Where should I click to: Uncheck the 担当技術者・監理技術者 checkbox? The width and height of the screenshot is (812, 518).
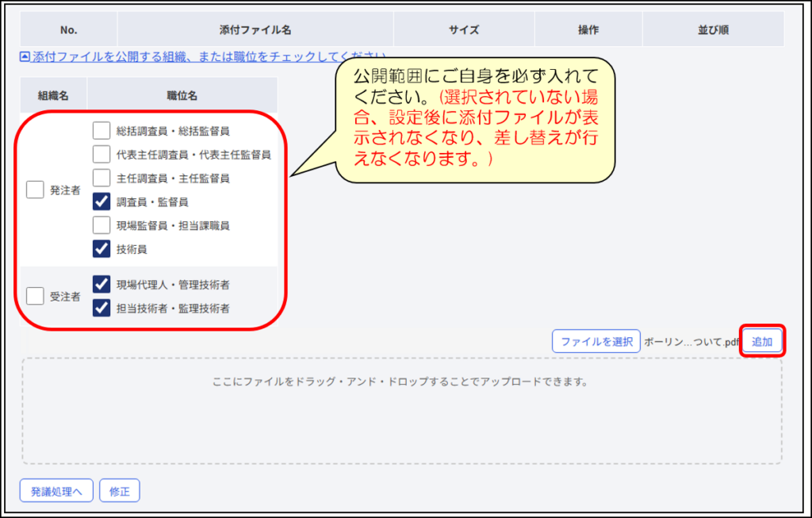(101, 309)
